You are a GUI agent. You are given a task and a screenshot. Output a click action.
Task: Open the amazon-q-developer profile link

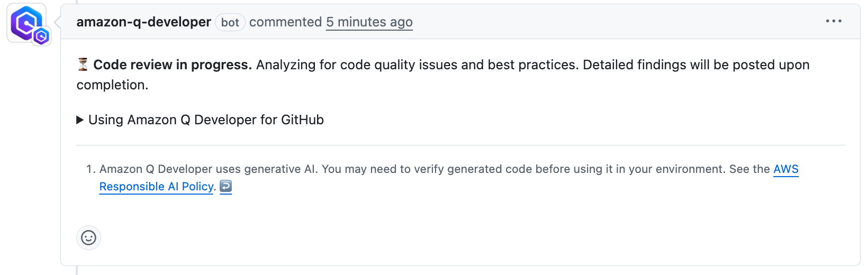[143, 22]
